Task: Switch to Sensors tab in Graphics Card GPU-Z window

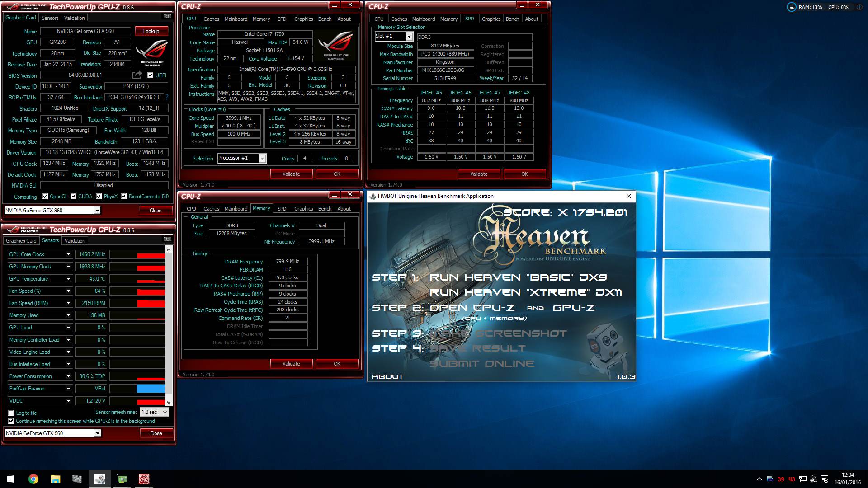Action: click(x=50, y=18)
